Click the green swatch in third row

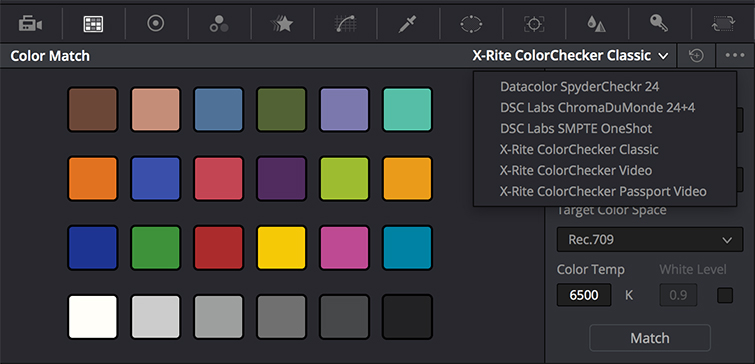[x=156, y=247]
